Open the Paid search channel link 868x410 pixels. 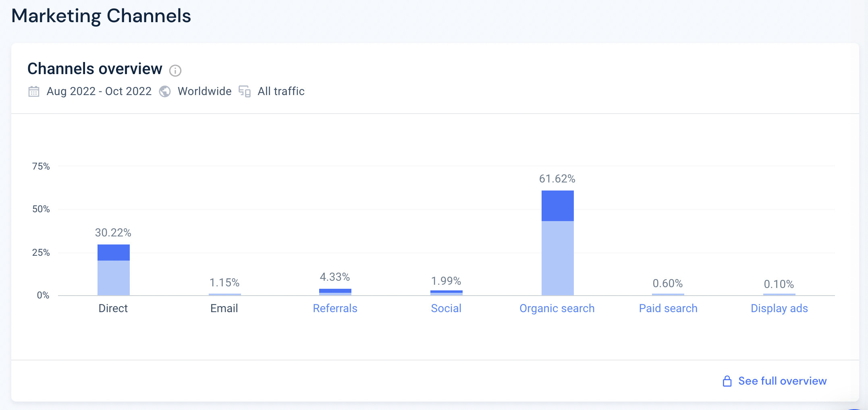pyautogui.click(x=668, y=309)
